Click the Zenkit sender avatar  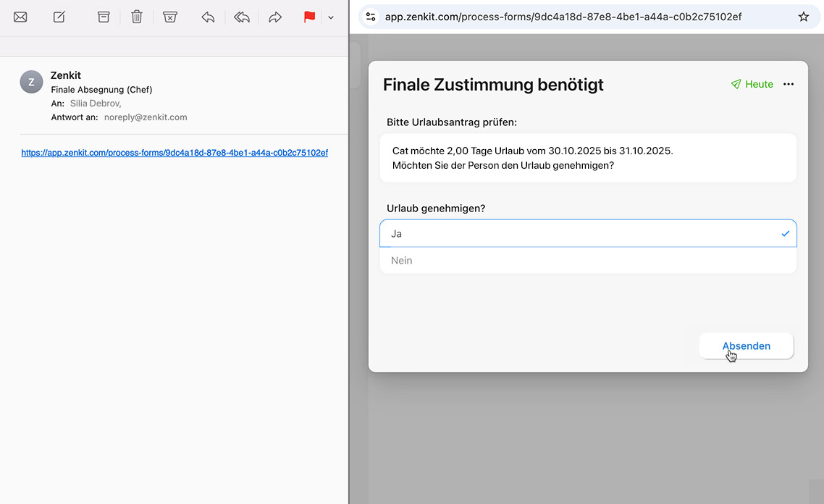click(x=31, y=83)
